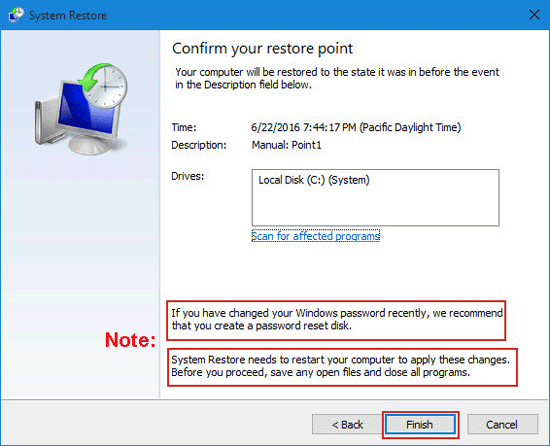Click the Description: label
Viewport: 550px width, 446px height.
click(x=199, y=145)
